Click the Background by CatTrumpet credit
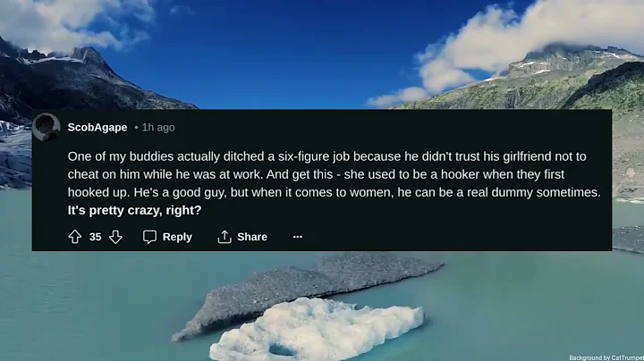The image size is (644, 361). click(606, 357)
